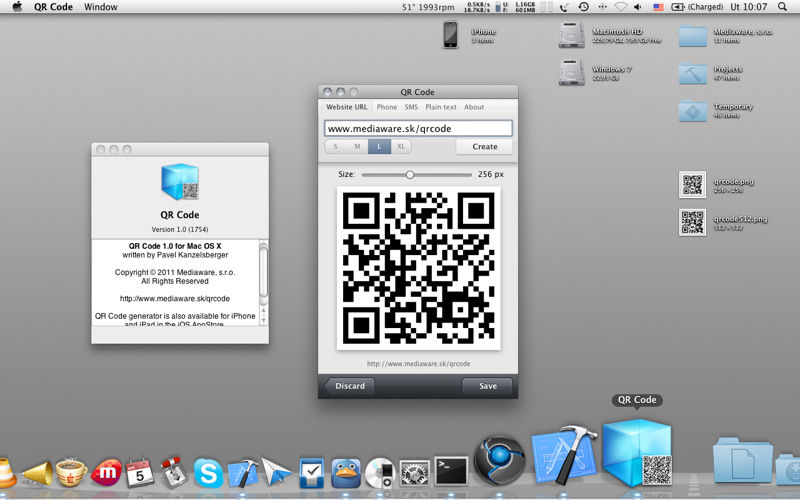
Task: Click the Wi-Fi status icon
Action: click(620, 7)
